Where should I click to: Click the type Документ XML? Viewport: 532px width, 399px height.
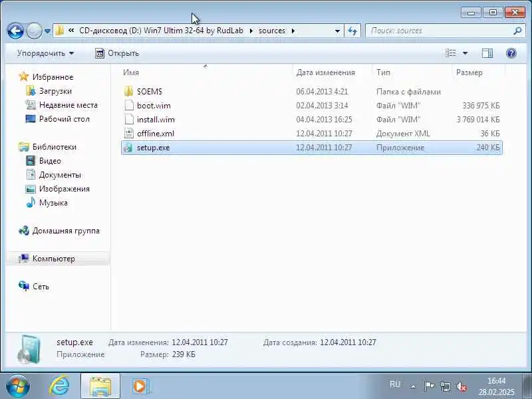pyautogui.click(x=403, y=134)
